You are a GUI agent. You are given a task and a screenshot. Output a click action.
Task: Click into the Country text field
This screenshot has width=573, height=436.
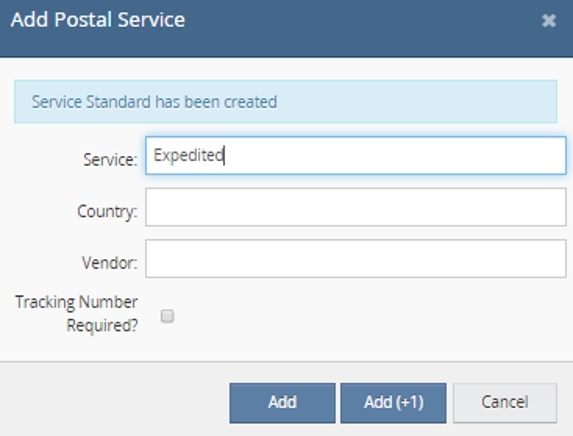point(356,207)
